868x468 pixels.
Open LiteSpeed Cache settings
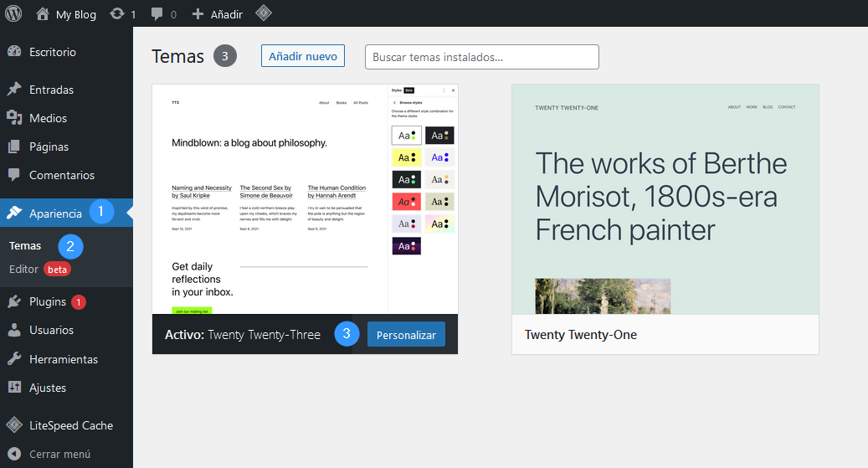(x=66, y=425)
